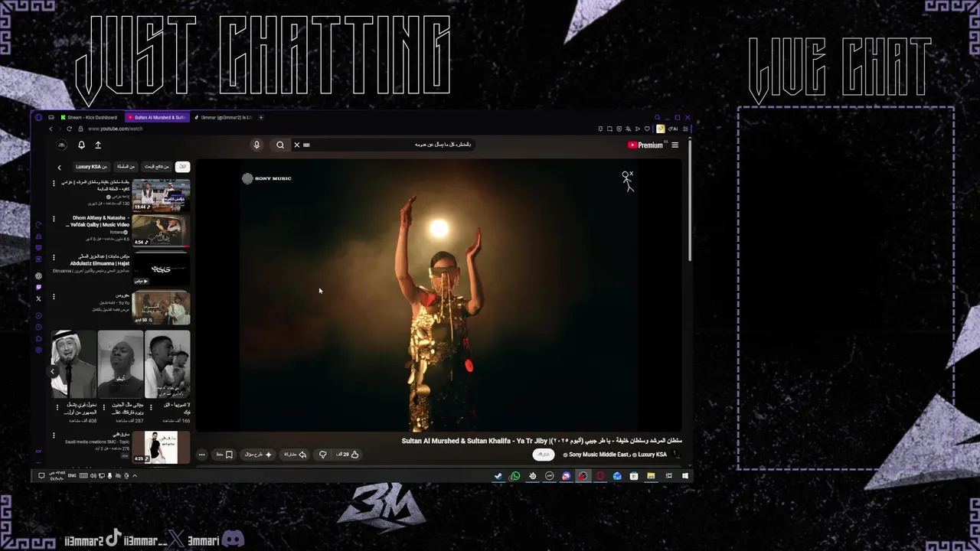Click the video player to pause
This screenshot has height=551, width=980.
(439, 295)
